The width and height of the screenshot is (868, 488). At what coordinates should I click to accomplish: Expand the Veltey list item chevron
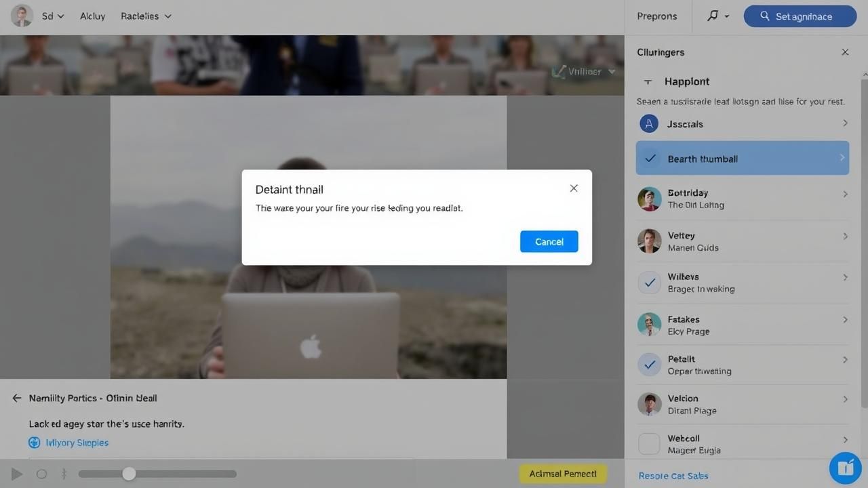[845, 236]
